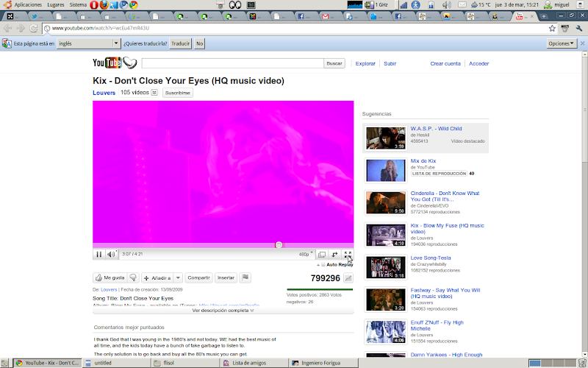This screenshot has width=588, height=368.
Task: Go back with the browser back arrow
Action: click(7, 28)
